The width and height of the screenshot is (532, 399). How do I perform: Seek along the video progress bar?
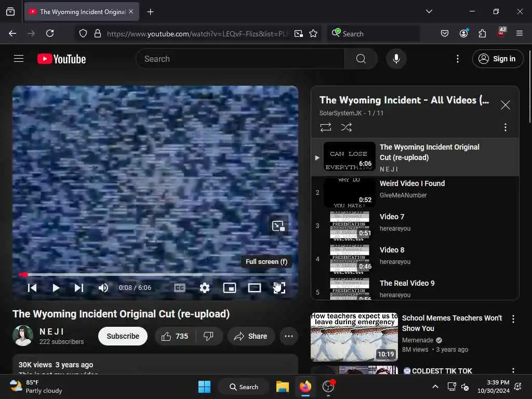pos(155,274)
